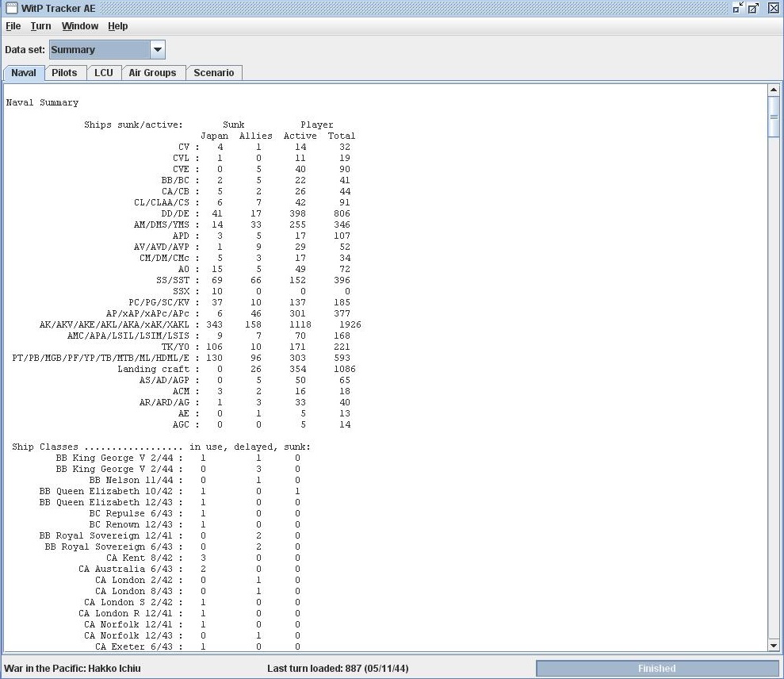Image resolution: width=784 pixels, height=679 pixels.
Task: Open the Air Groups tab
Action: (152, 72)
